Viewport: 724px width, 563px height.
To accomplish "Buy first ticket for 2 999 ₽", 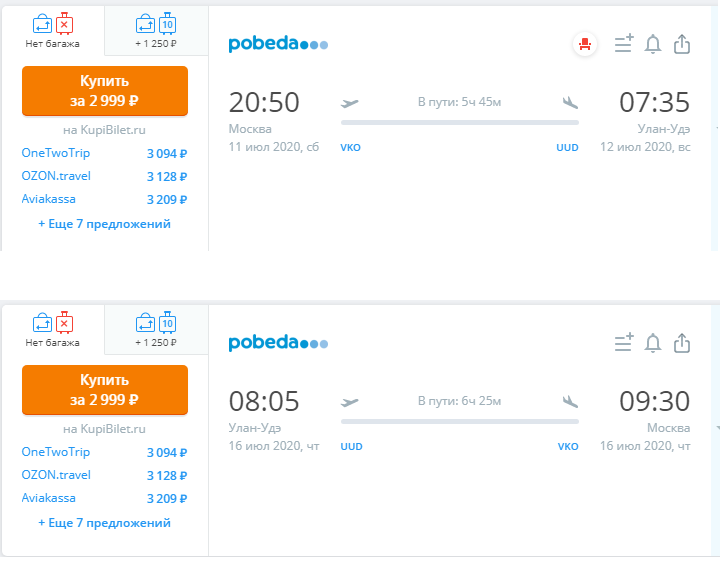I will pos(105,91).
